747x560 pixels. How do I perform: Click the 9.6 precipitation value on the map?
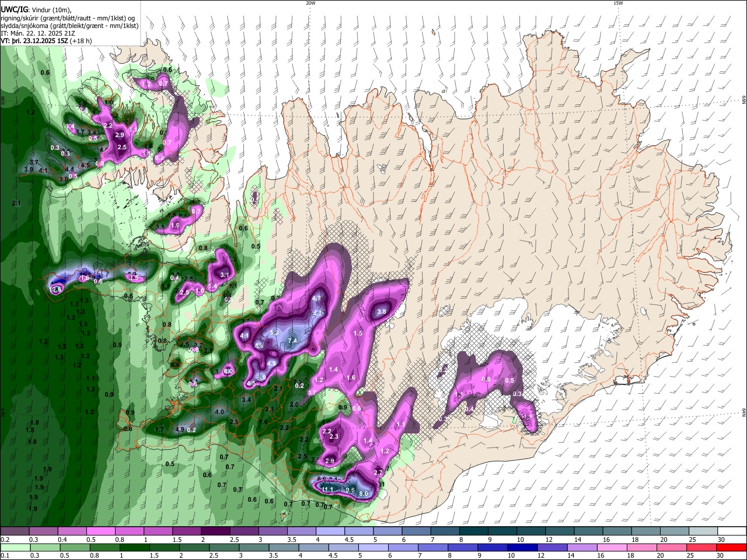tap(350, 490)
